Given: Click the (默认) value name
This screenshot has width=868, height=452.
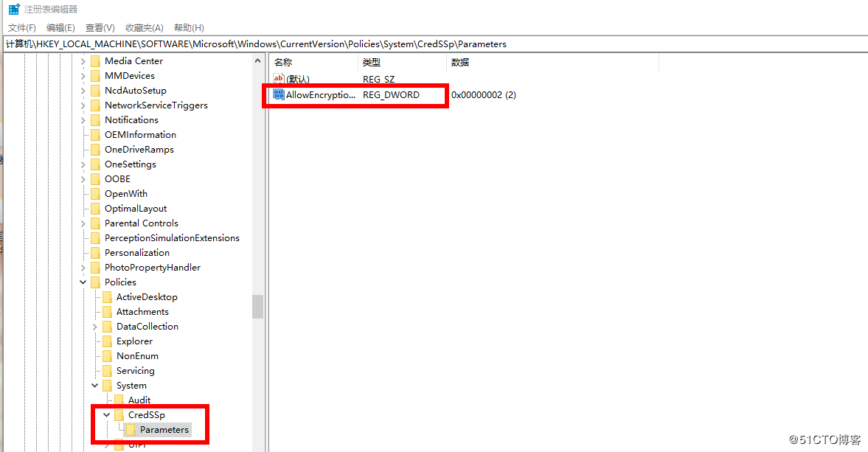Looking at the screenshot, I should [x=298, y=80].
